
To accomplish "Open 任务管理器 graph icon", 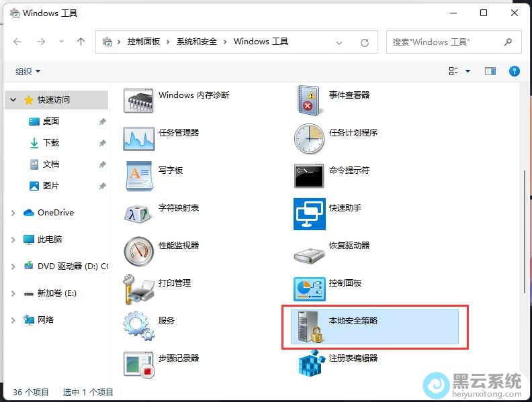I will point(139,138).
